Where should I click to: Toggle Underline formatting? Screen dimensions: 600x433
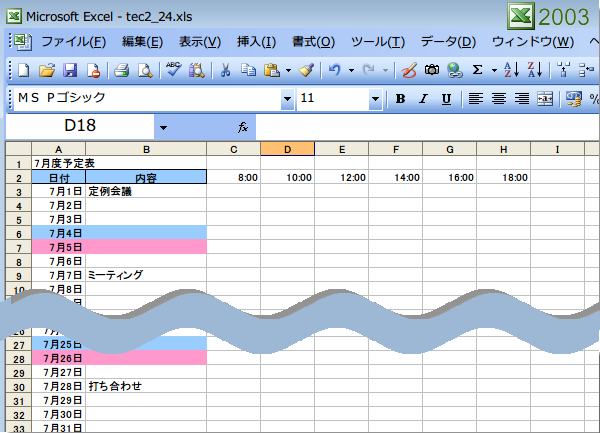click(x=446, y=99)
